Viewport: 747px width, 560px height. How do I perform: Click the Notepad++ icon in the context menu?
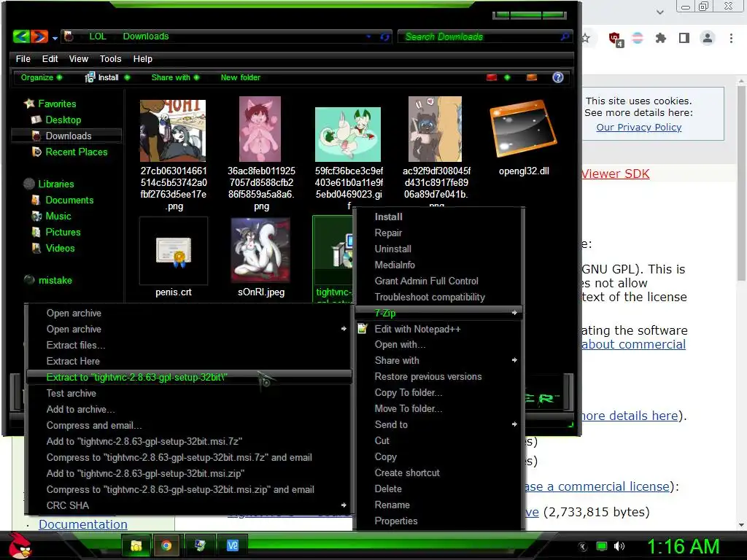click(363, 329)
